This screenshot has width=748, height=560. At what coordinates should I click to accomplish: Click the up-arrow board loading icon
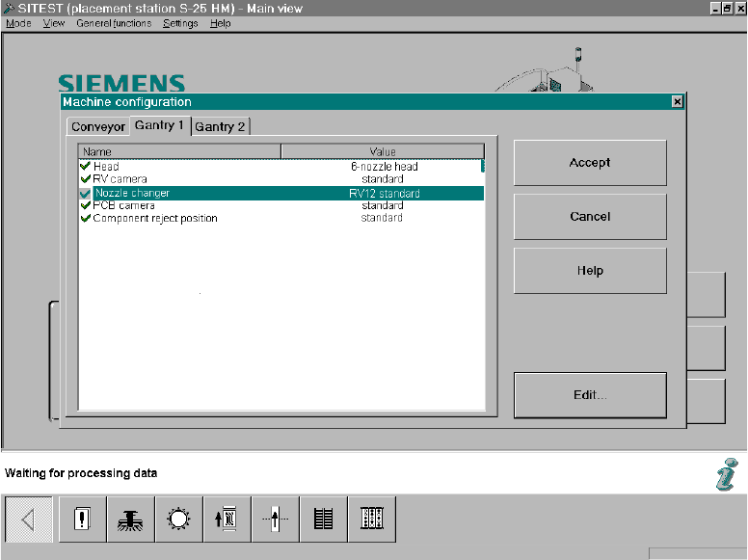pyautogui.click(x=227, y=520)
